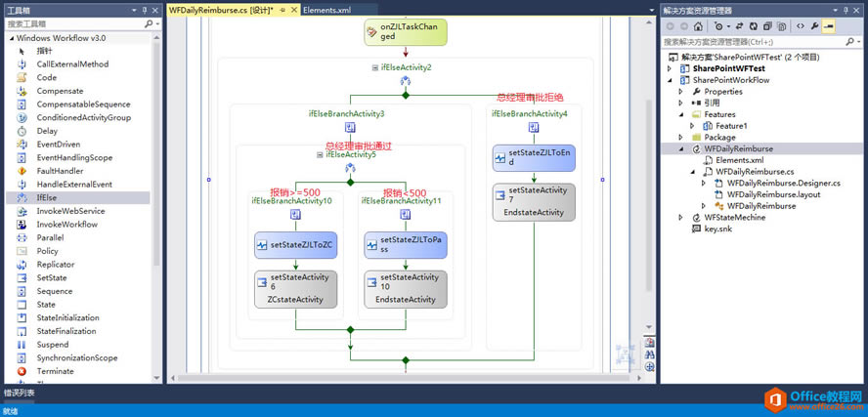Screen dimensions: 868x417
Task: Select the Delay activity in toolbox
Action: 46,131
